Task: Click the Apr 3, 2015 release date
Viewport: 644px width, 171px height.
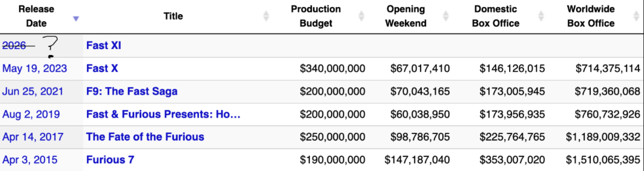Action: [30, 160]
